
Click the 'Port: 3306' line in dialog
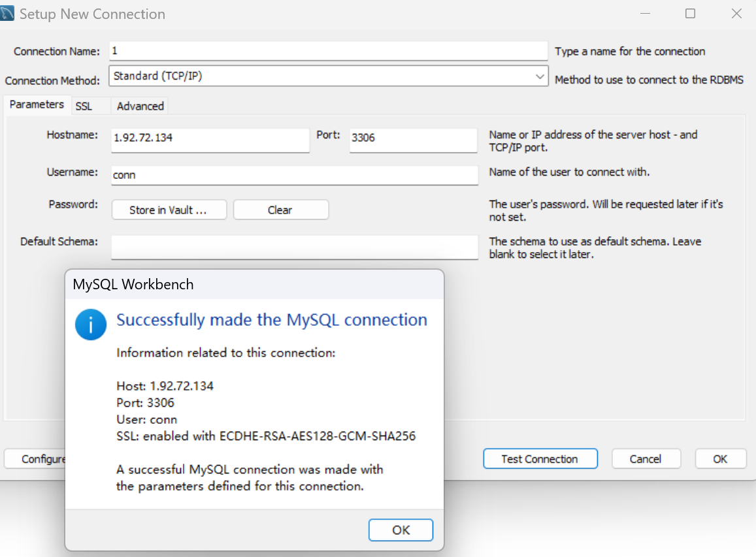click(145, 403)
